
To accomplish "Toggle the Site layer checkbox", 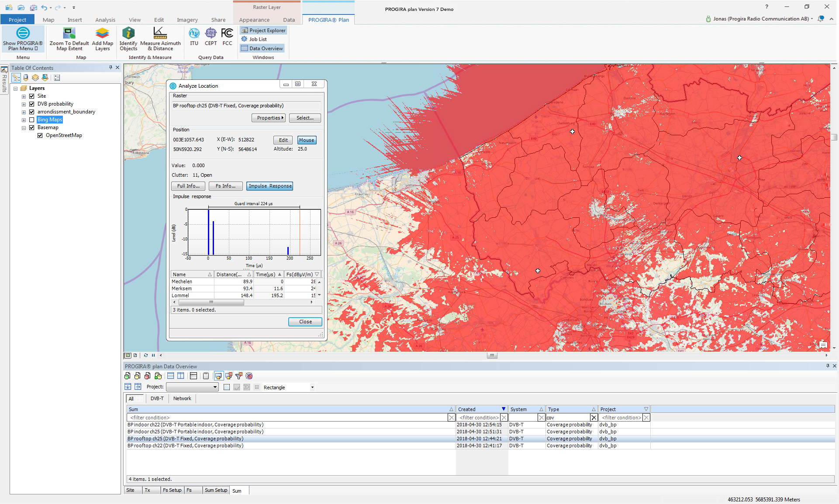I will 31,96.
